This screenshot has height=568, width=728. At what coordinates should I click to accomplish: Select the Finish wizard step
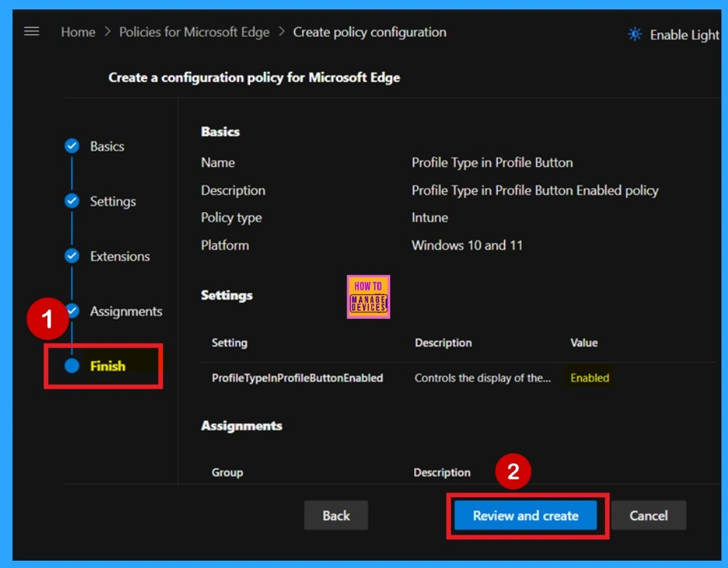click(108, 366)
